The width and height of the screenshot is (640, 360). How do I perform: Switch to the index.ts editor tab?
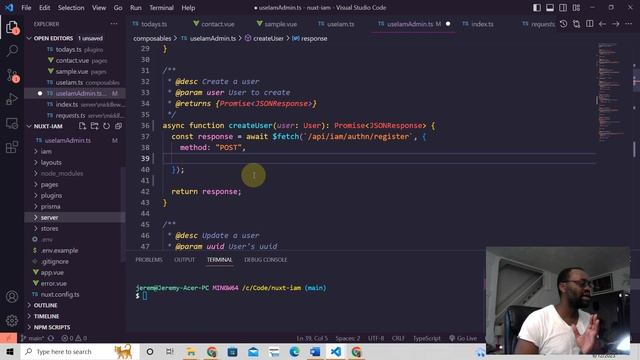[478, 24]
